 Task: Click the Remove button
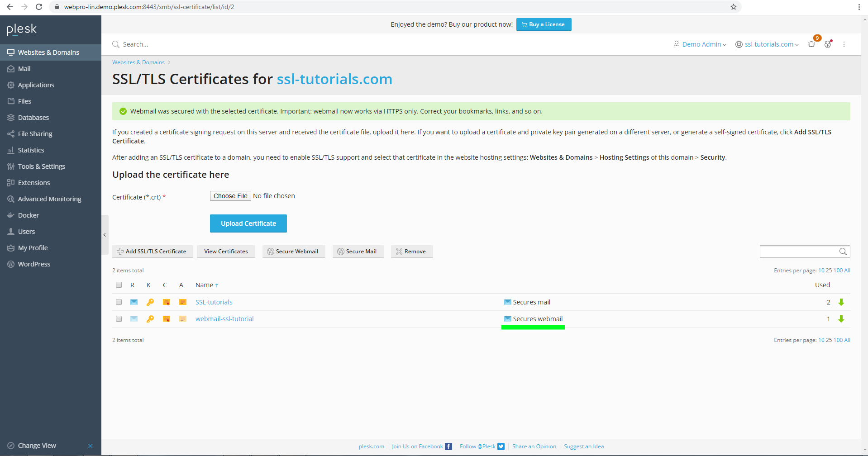coord(412,252)
